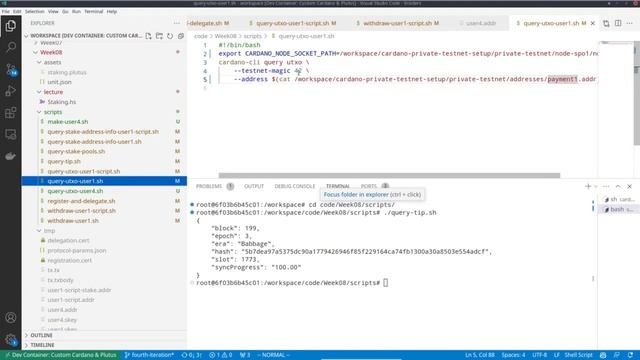Select the sh terminal instance
Viewport: 640px width, 360px height.
click(618, 199)
